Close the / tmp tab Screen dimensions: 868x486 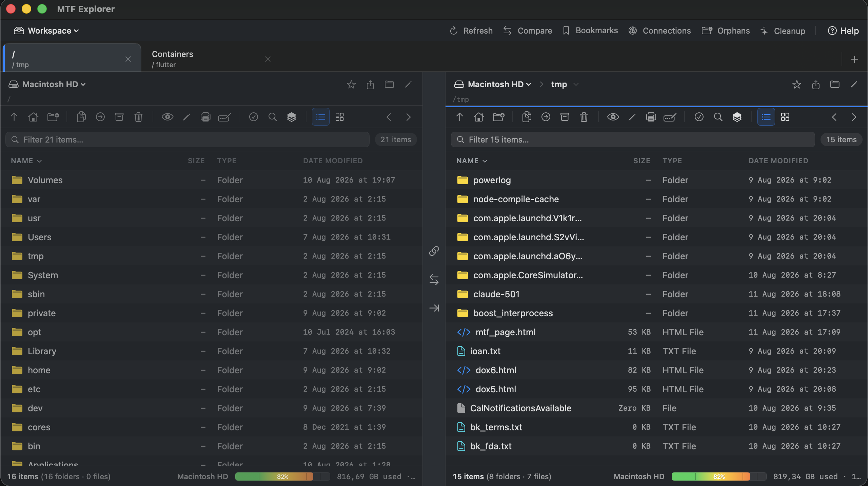(128, 59)
